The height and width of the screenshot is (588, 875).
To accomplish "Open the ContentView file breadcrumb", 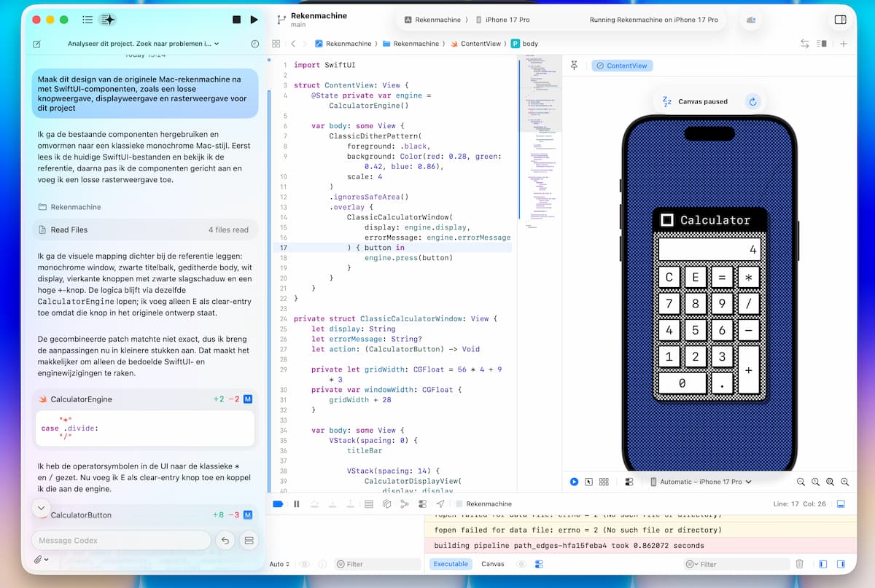I will click(x=475, y=44).
